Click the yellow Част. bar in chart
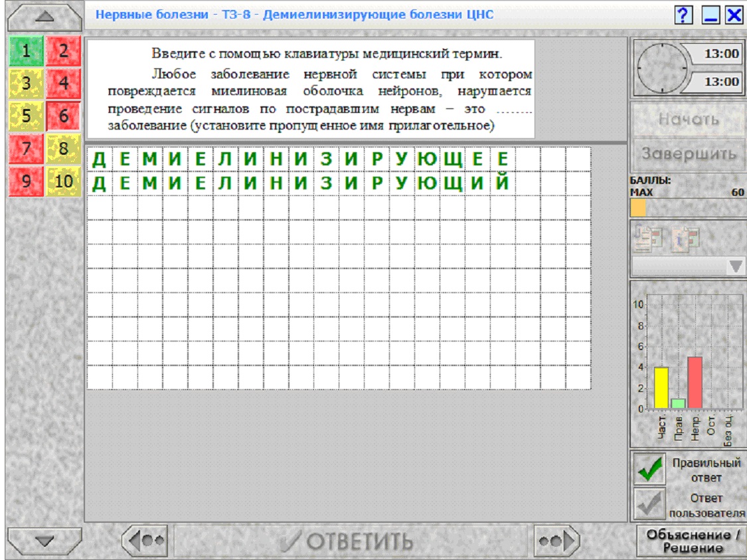This screenshot has height=560, width=747. (661, 387)
